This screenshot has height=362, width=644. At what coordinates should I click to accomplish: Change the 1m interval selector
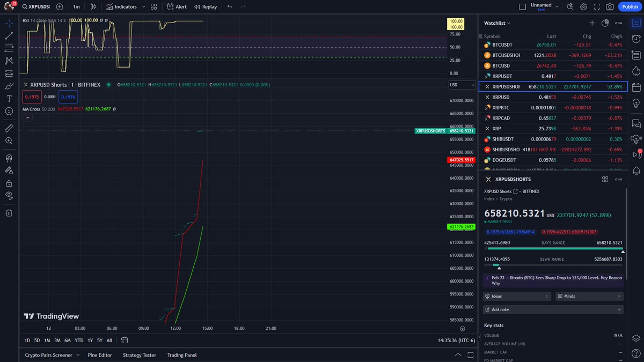76,7
